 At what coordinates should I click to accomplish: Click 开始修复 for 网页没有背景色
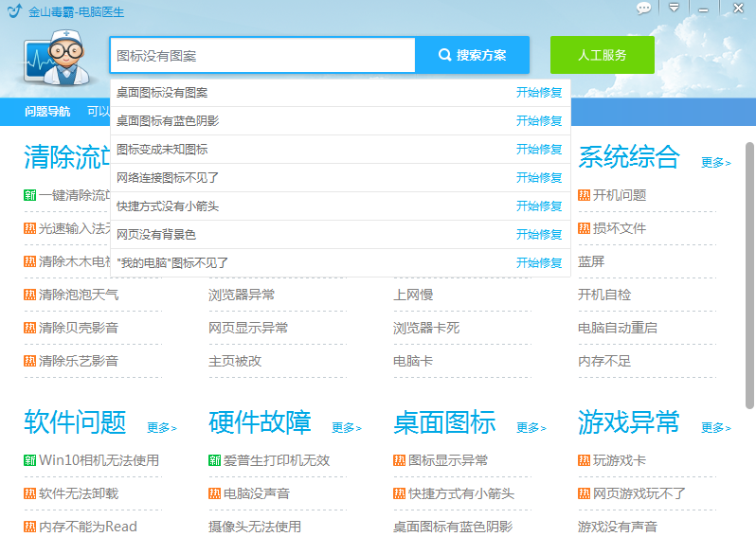point(539,235)
